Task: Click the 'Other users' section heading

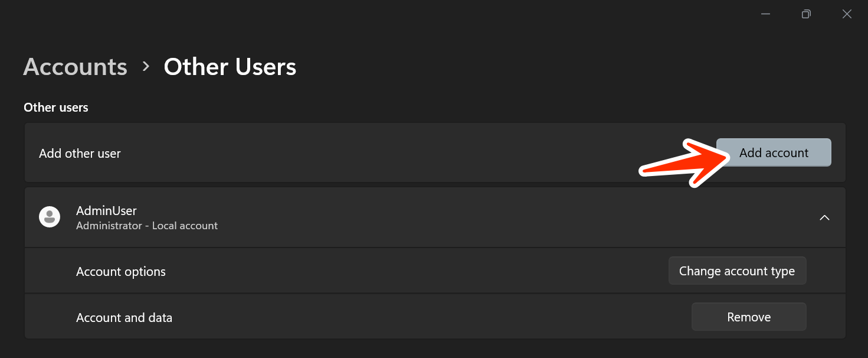Action: pyautogui.click(x=56, y=108)
